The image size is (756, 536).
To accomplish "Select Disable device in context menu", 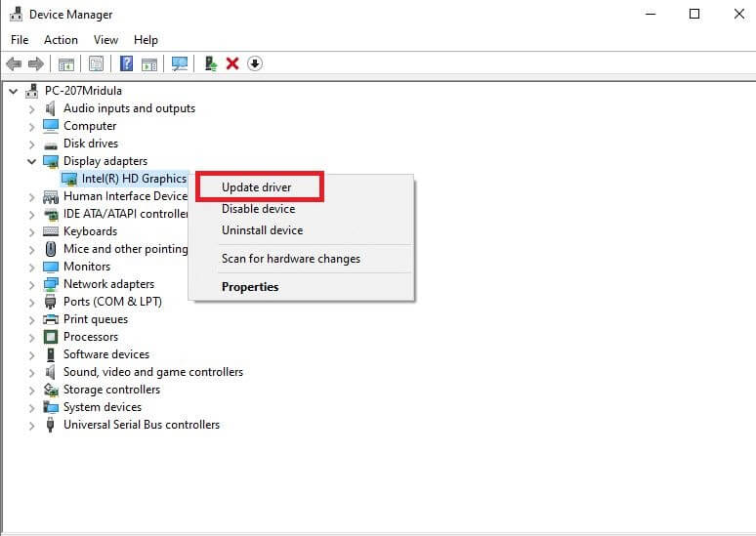I will click(258, 209).
